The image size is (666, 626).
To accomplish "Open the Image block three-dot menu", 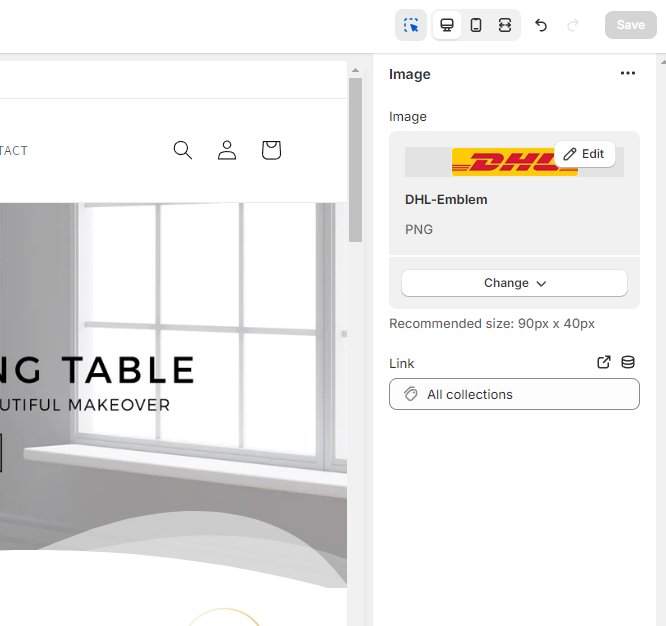I will coord(627,74).
